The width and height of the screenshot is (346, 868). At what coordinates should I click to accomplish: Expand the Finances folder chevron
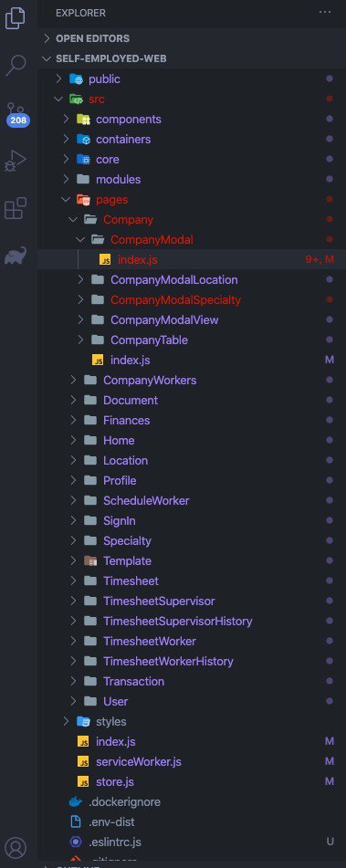click(74, 420)
